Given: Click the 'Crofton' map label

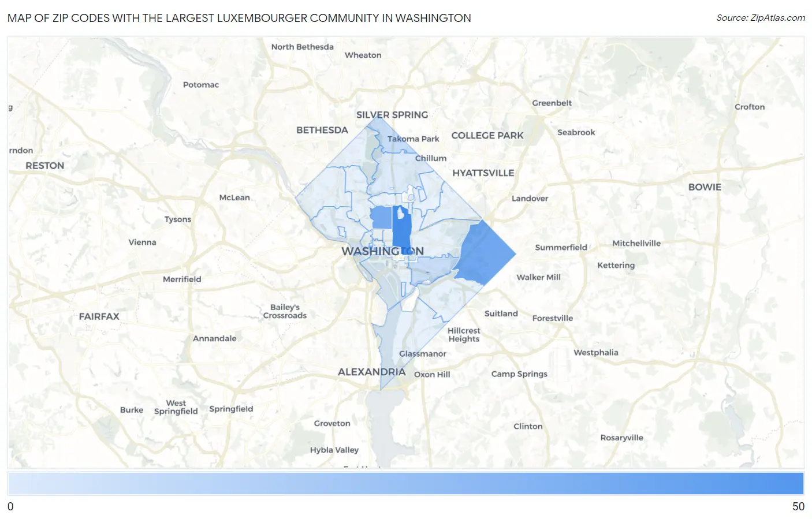Looking at the screenshot, I should (x=750, y=107).
